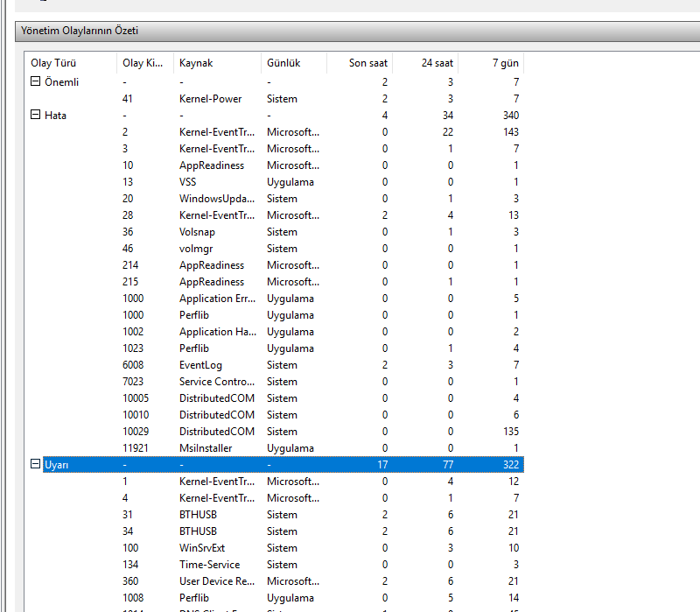Screen dimensions: 700x612
Task: Click the 77 Uyarı 24-hour total
Action: (x=448, y=465)
